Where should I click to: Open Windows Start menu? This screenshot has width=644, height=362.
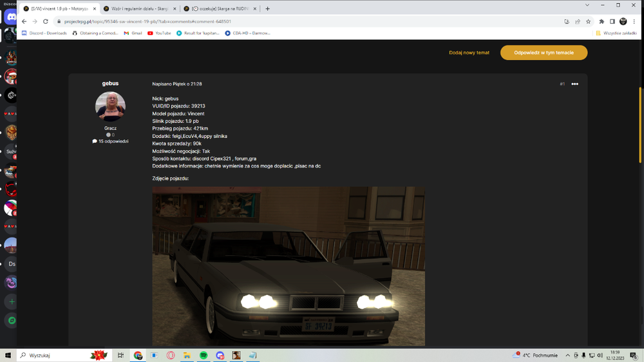click(x=8, y=356)
